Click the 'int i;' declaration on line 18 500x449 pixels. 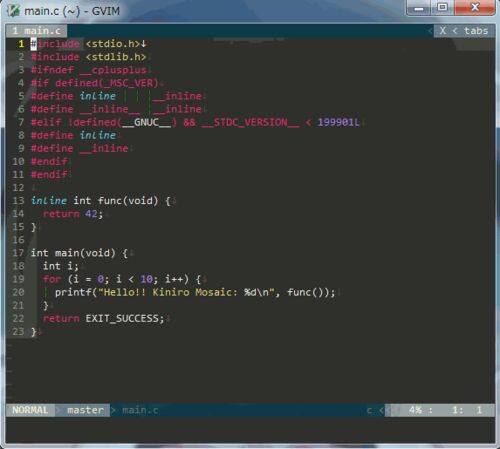[61, 266]
